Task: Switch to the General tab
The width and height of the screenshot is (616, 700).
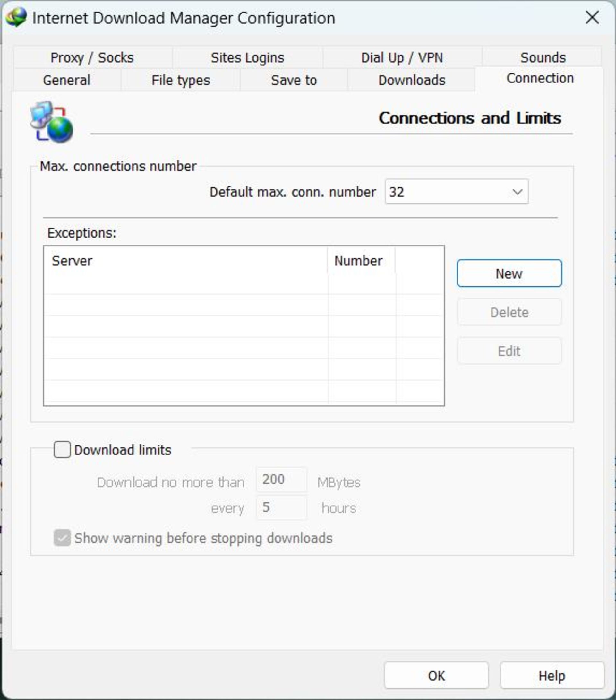Action: 67,80
